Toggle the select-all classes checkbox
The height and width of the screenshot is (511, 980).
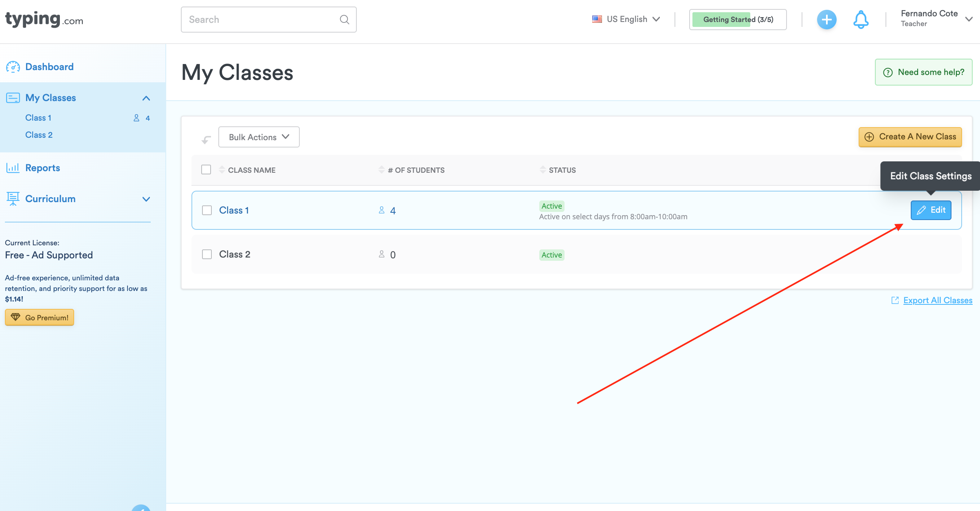206,170
